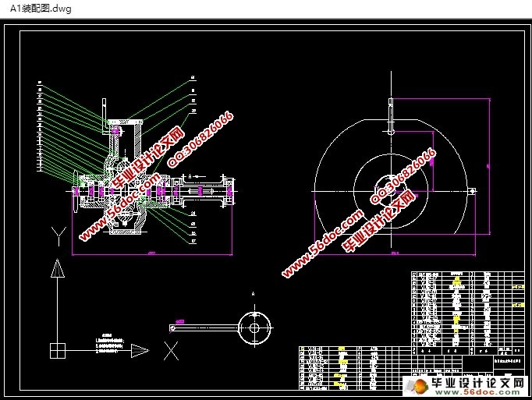Click the 56doc logo icon at bottom right

415,385
